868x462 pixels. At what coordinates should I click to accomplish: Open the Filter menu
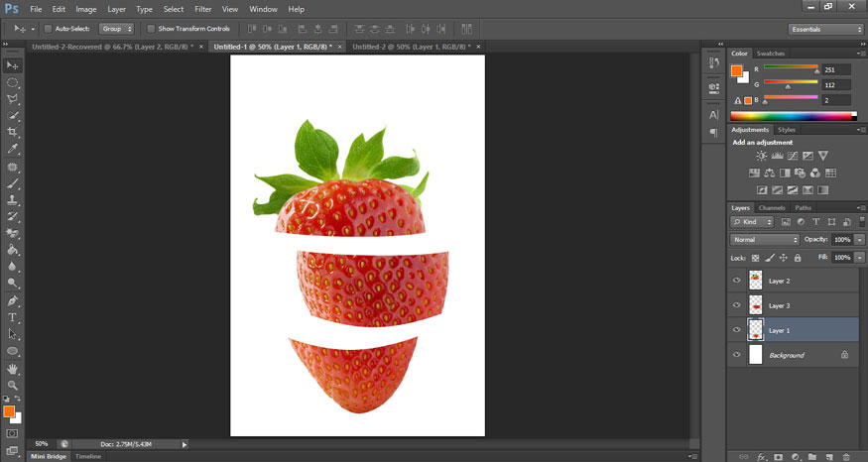[203, 9]
